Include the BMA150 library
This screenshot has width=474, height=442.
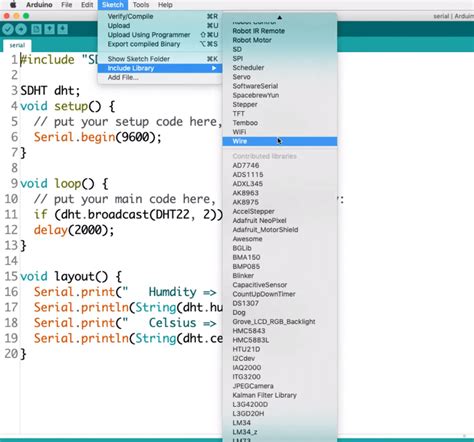(280, 257)
